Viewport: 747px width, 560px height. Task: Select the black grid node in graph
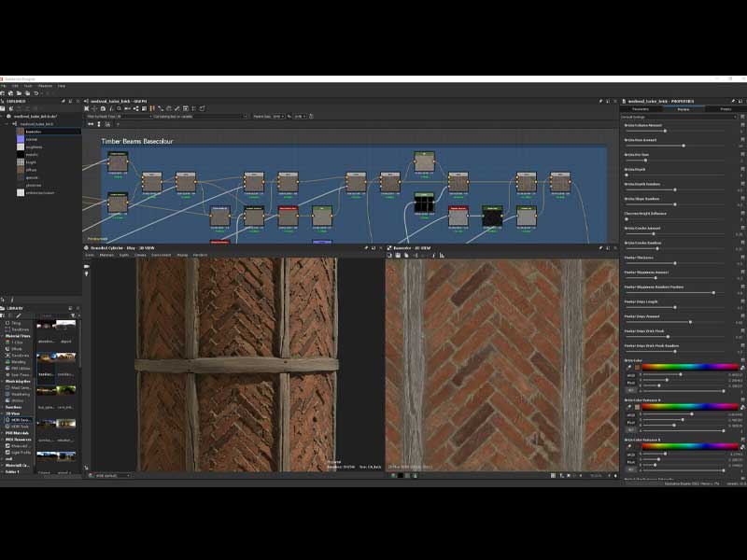pos(424,202)
